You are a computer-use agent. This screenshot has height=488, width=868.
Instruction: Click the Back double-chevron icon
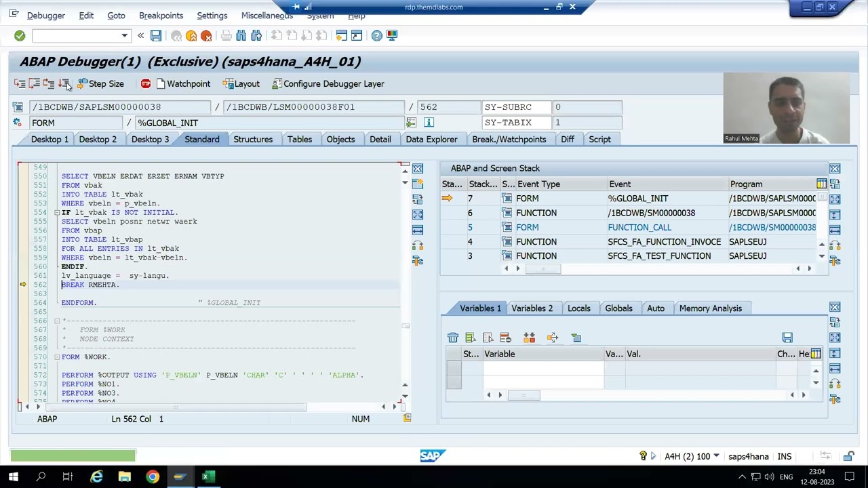pyautogui.click(x=140, y=35)
